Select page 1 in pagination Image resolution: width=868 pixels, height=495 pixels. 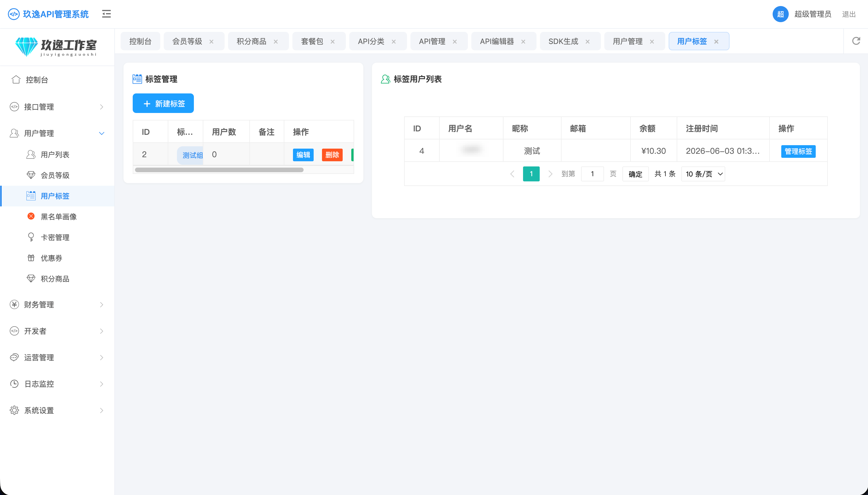coord(531,174)
